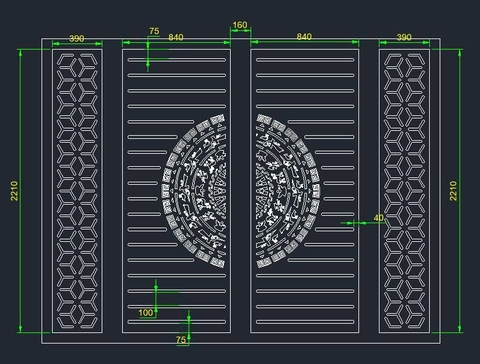Viewport: 480px width, 364px height.
Task: Click the left 2210 height dimension label
Action: point(14,191)
